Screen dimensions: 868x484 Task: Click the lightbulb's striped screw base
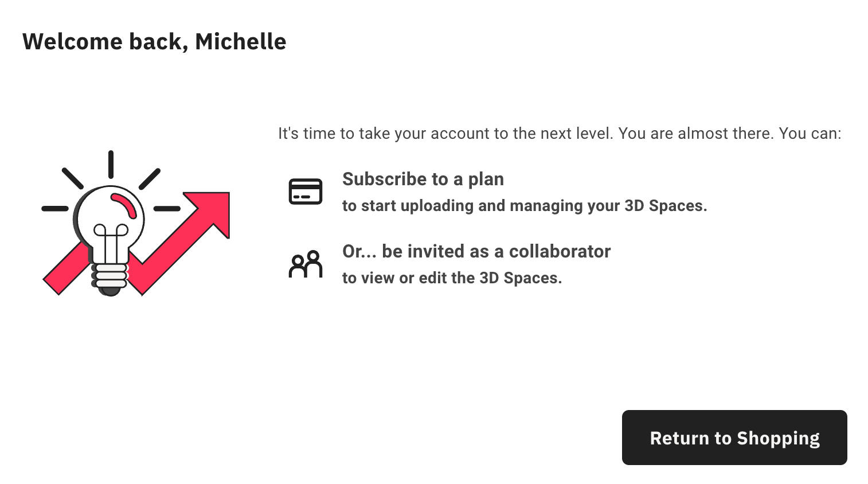click(x=110, y=276)
